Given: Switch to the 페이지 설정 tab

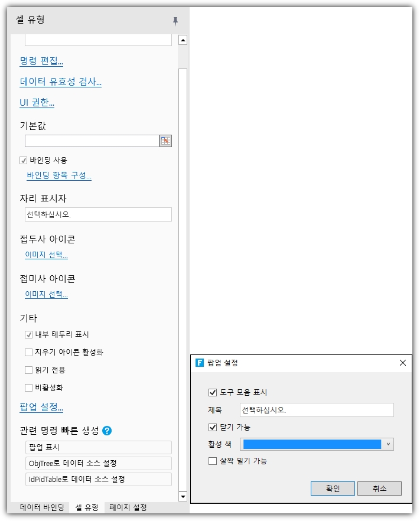Looking at the screenshot, I should pyautogui.click(x=128, y=507).
